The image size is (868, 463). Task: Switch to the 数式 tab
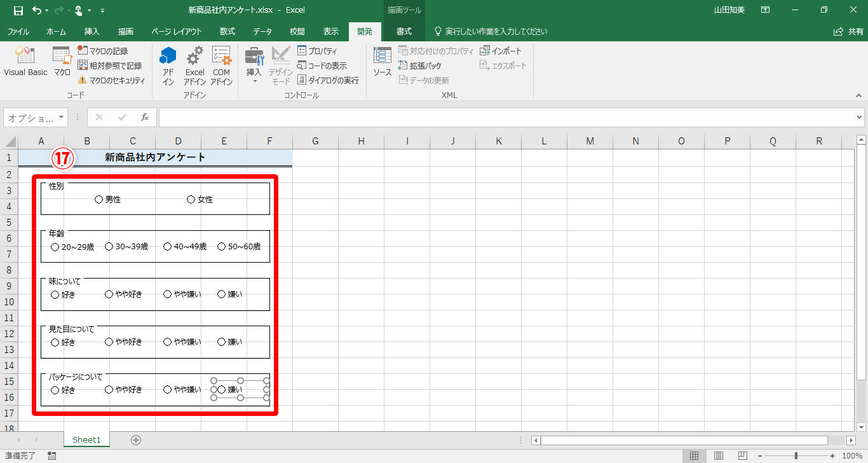227,31
